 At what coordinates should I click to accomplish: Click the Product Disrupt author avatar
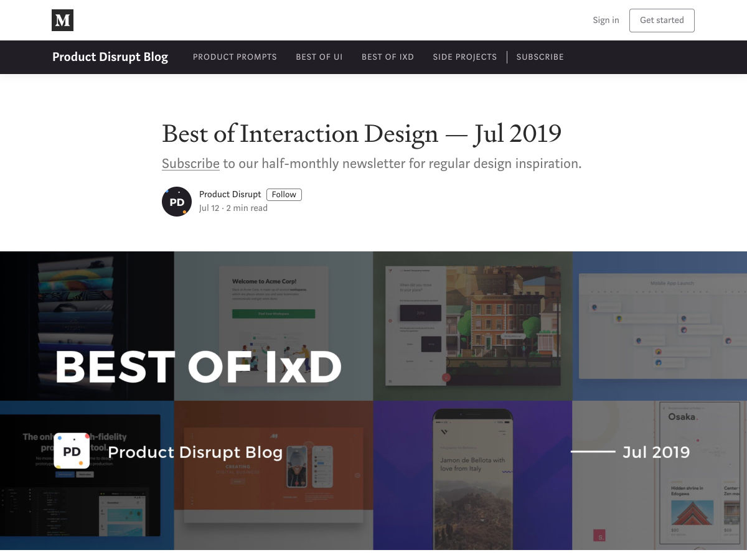pyautogui.click(x=177, y=202)
